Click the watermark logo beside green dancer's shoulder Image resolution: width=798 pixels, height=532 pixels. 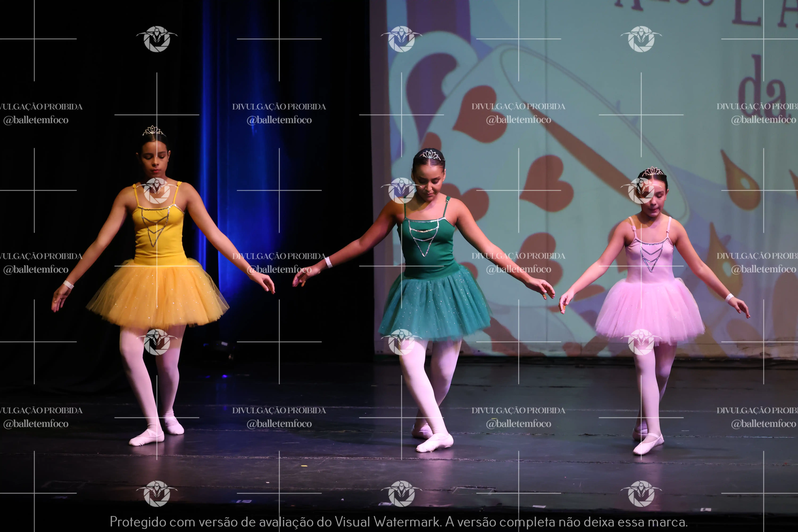(x=401, y=191)
